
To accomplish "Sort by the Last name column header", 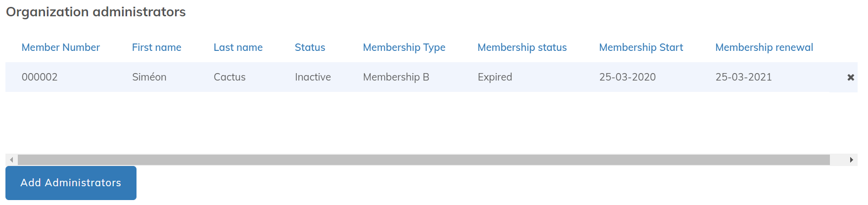I will (238, 47).
